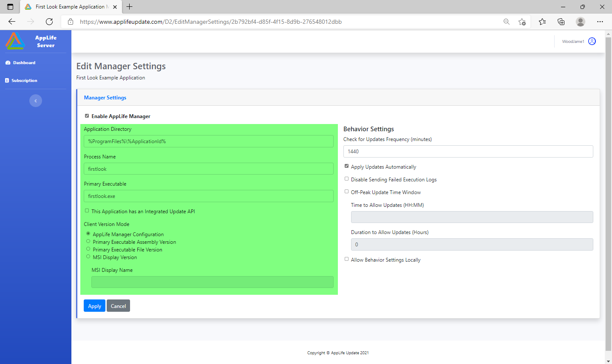Open a new browser tab
This screenshot has width=612, height=364.
tap(130, 7)
